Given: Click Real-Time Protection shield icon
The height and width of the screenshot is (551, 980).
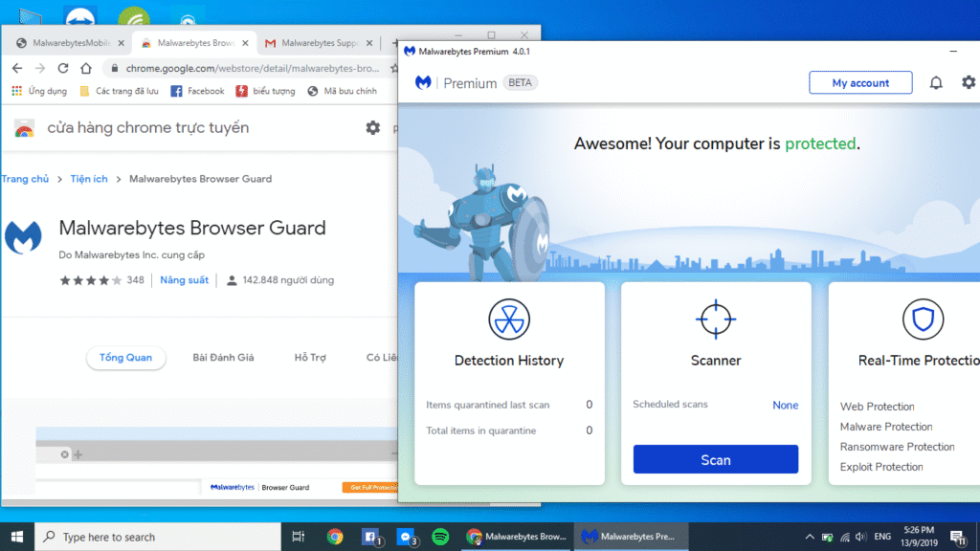Looking at the screenshot, I should coord(923,320).
